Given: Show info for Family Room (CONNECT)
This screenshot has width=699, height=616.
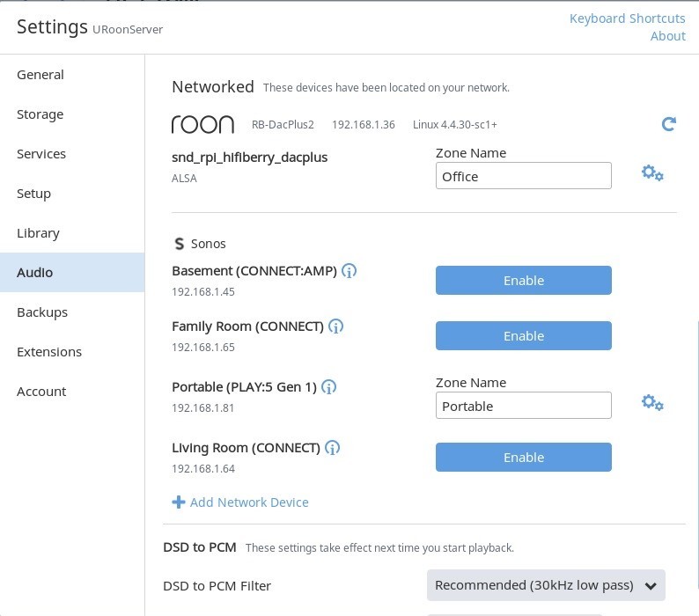Looking at the screenshot, I should [x=335, y=326].
